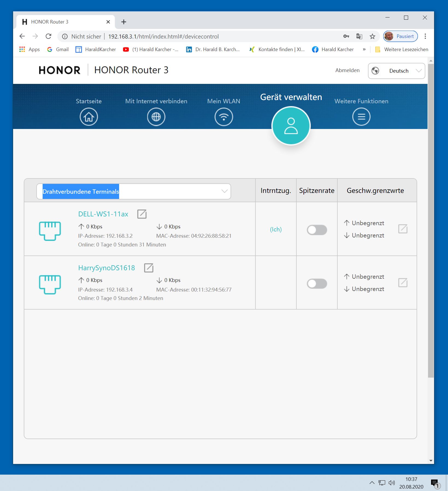
Task: Click the Geschw.grenzwrte column header
Action: (375, 190)
